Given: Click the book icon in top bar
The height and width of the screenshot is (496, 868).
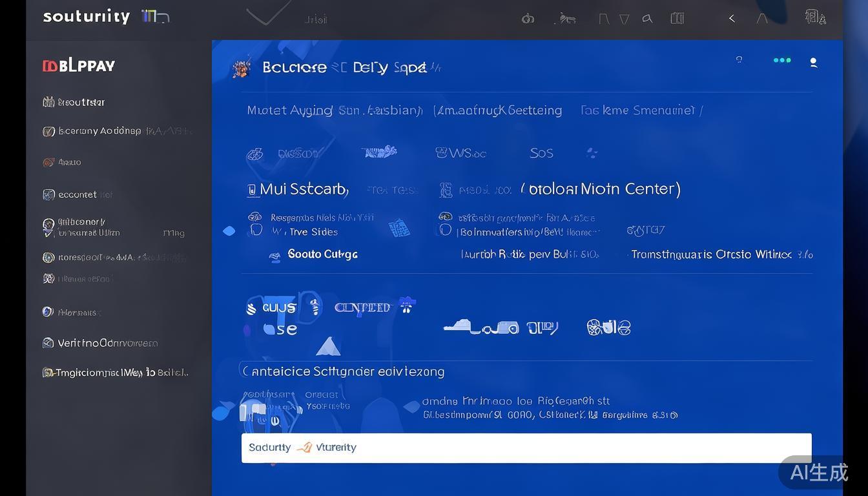Looking at the screenshot, I should [x=677, y=18].
